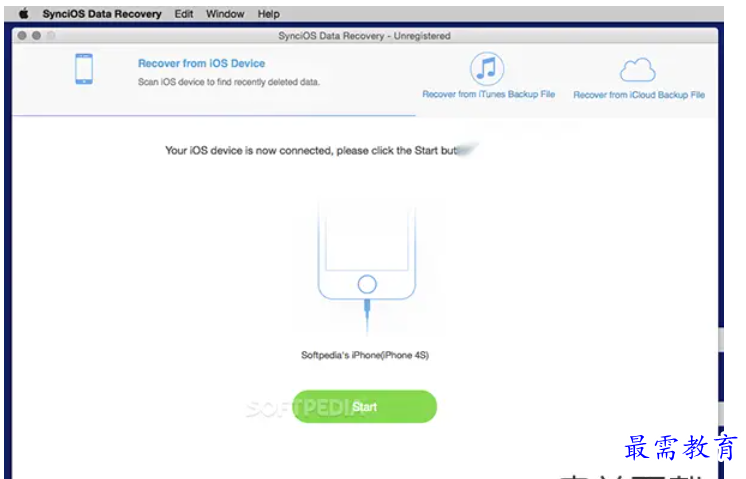
Task: Click the green Start button
Action: [364, 407]
